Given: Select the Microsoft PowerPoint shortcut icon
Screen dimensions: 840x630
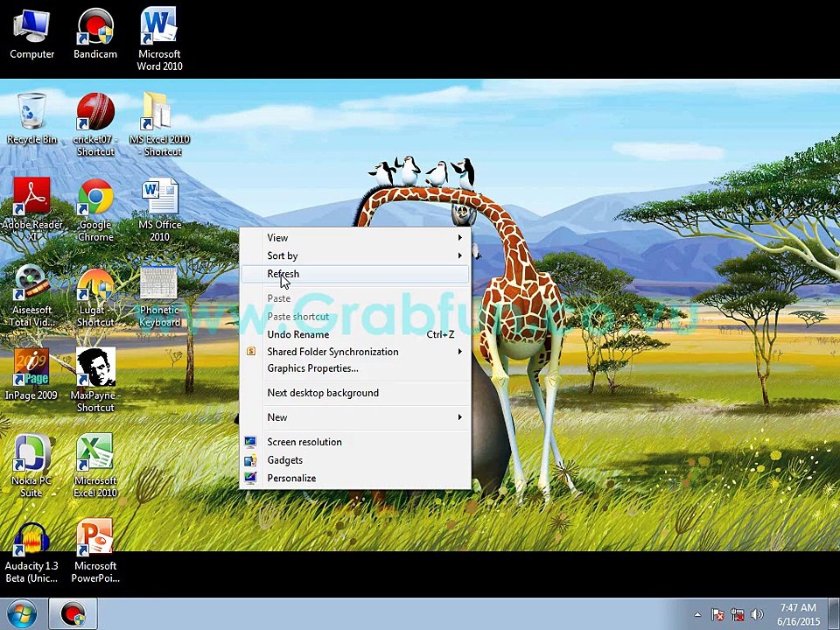Looking at the screenshot, I should pos(95,552).
